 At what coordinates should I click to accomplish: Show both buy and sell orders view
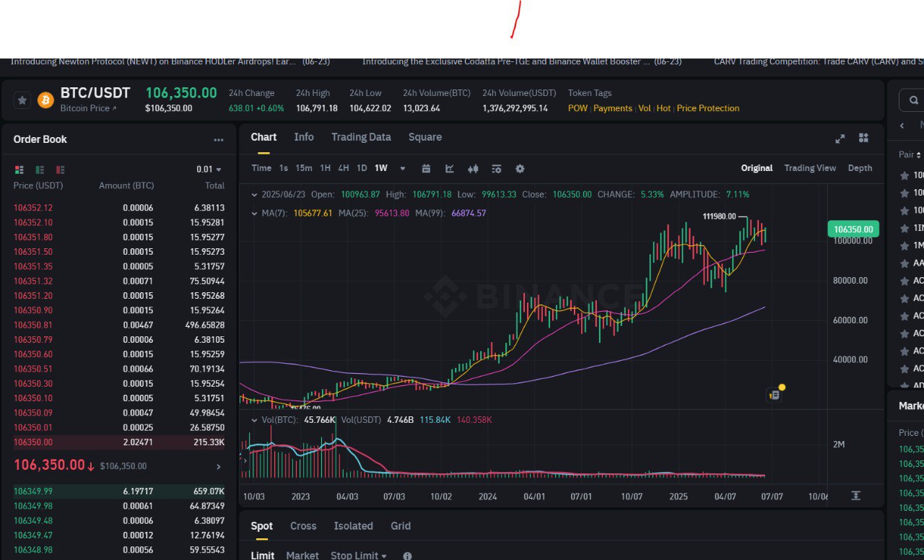click(19, 170)
